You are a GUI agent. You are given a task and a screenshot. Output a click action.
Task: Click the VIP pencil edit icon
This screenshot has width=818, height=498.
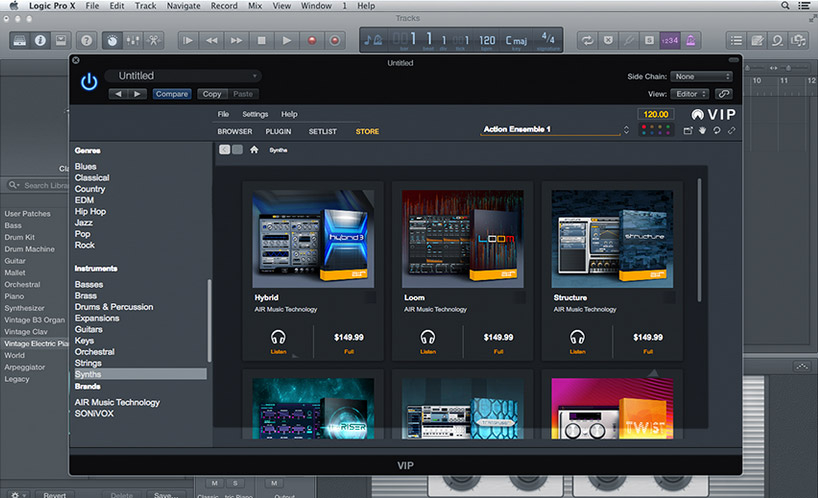click(731, 130)
